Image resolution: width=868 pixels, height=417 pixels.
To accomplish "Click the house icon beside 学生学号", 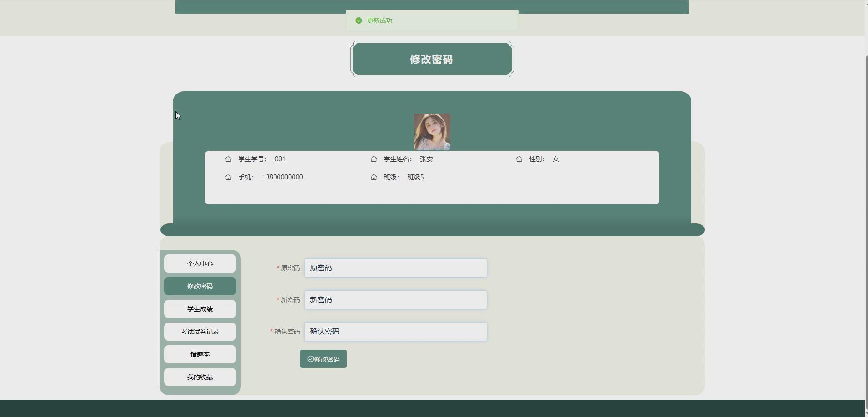I will (x=229, y=159).
